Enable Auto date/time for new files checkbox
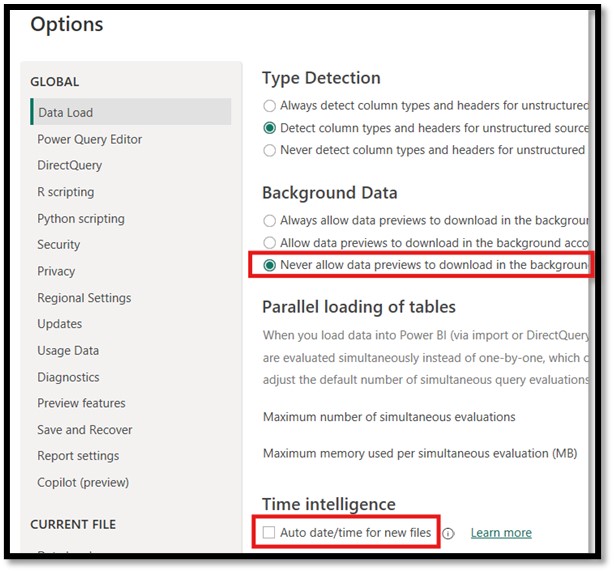The image size is (614, 572). click(x=269, y=533)
